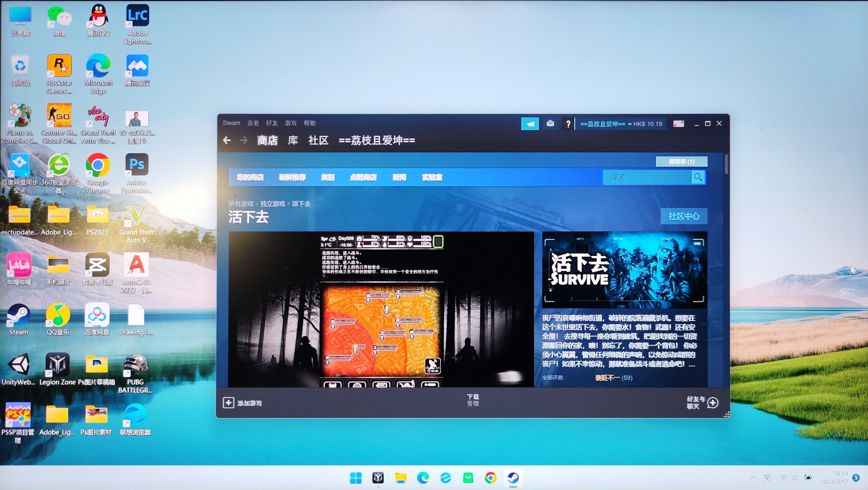Screen dimensions: 868x490
Task: Switch to the 商店 store tab
Action: (x=267, y=140)
